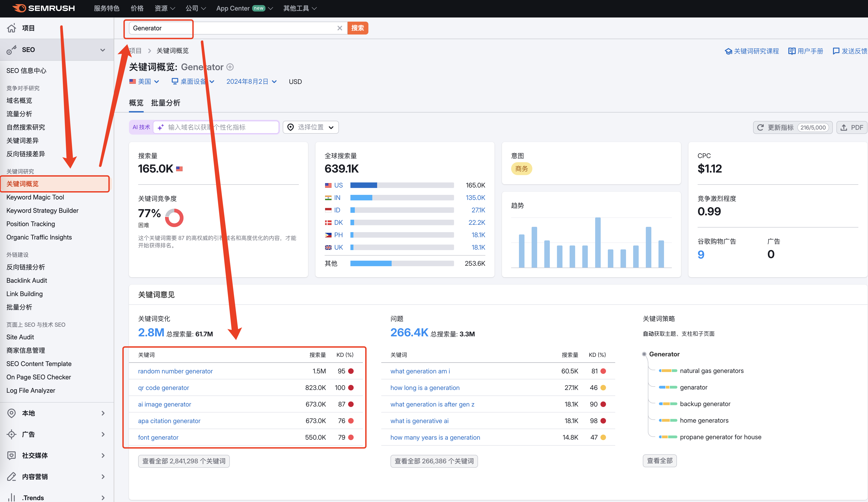This screenshot has width=868, height=502.
Task: Click the 关键词研究课程 graduation cap icon
Action: click(x=728, y=51)
